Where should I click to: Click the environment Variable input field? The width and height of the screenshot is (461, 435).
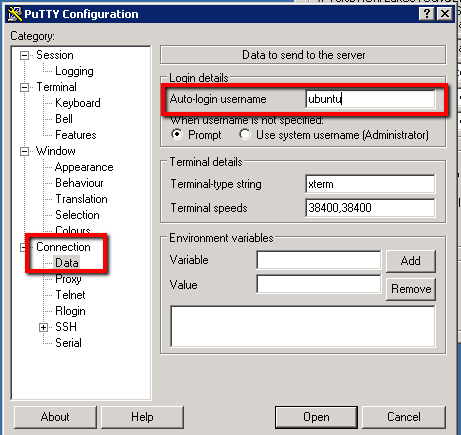pyautogui.click(x=319, y=260)
